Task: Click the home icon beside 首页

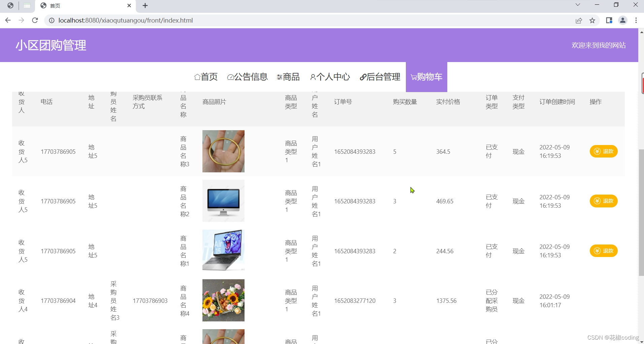Action: pyautogui.click(x=197, y=77)
